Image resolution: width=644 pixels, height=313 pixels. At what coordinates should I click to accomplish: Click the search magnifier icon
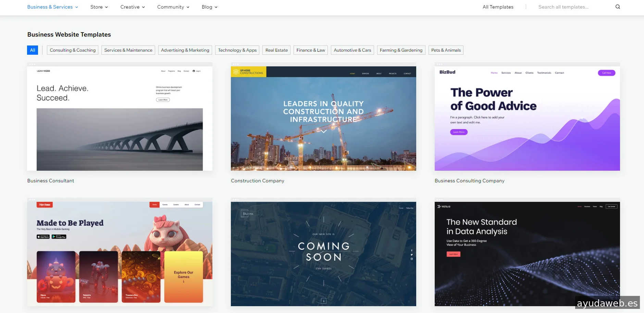618,7
